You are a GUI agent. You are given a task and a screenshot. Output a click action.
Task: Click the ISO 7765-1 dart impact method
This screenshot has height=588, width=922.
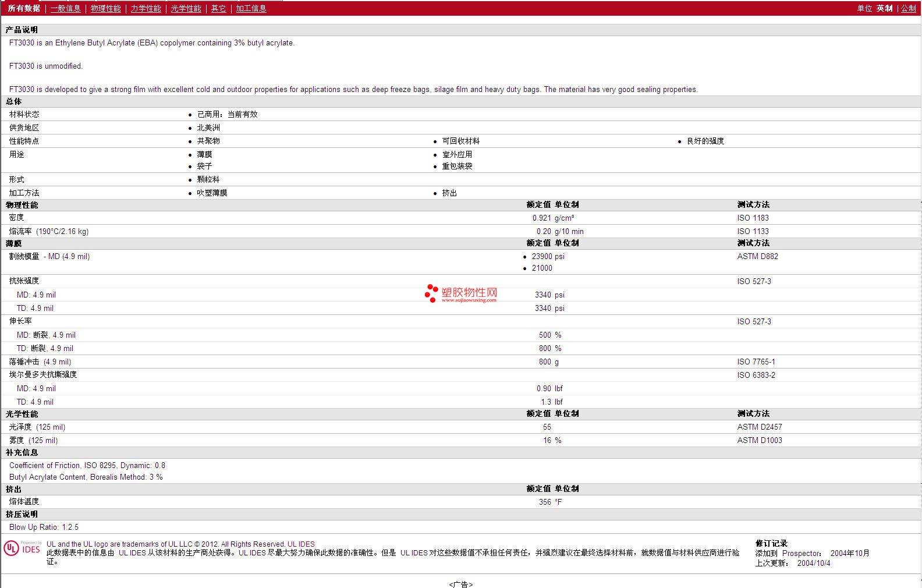pyautogui.click(x=756, y=362)
